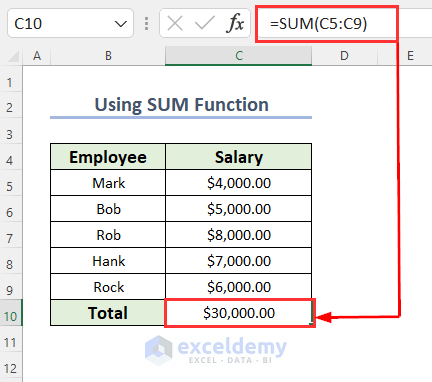Select column D header
Image resolution: width=432 pixels, height=382 pixels.
[x=344, y=56]
